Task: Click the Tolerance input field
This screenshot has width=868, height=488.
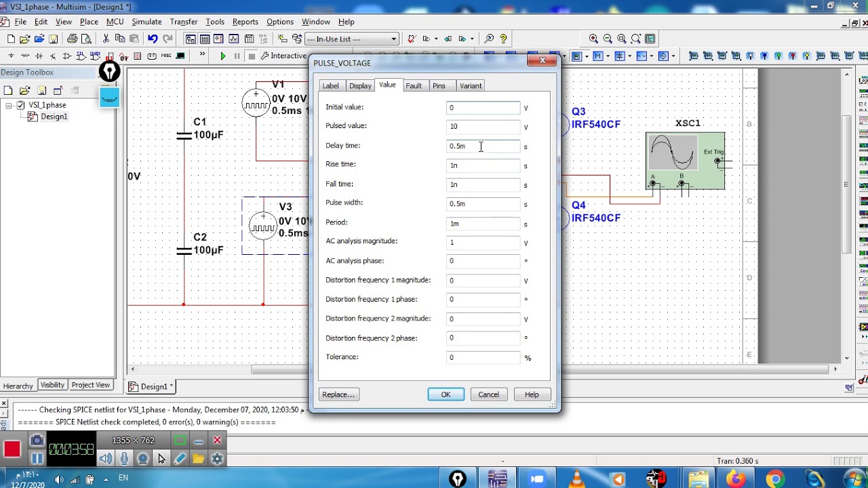Action: click(x=483, y=357)
